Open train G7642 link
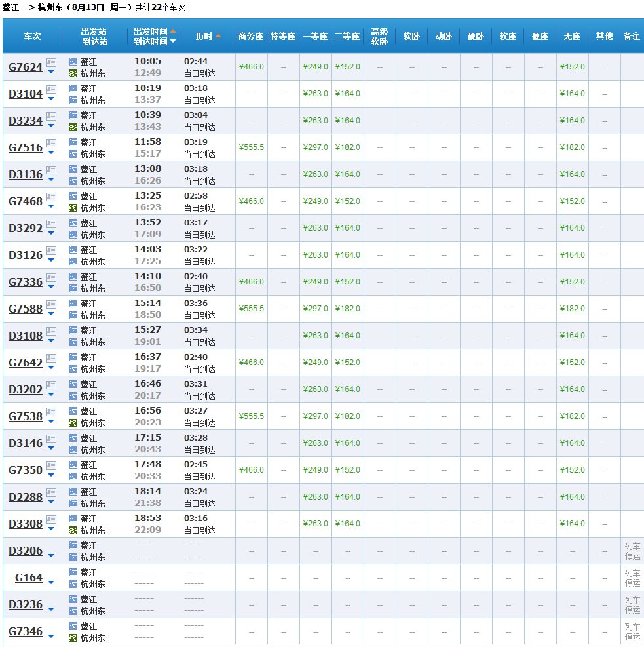The width and height of the screenshot is (644, 647). [x=26, y=363]
